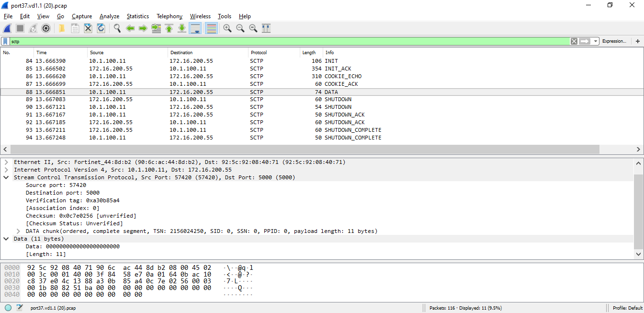The width and height of the screenshot is (644, 313).
Task: Click the Find a packet magnifier icon
Action: [x=117, y=29]
